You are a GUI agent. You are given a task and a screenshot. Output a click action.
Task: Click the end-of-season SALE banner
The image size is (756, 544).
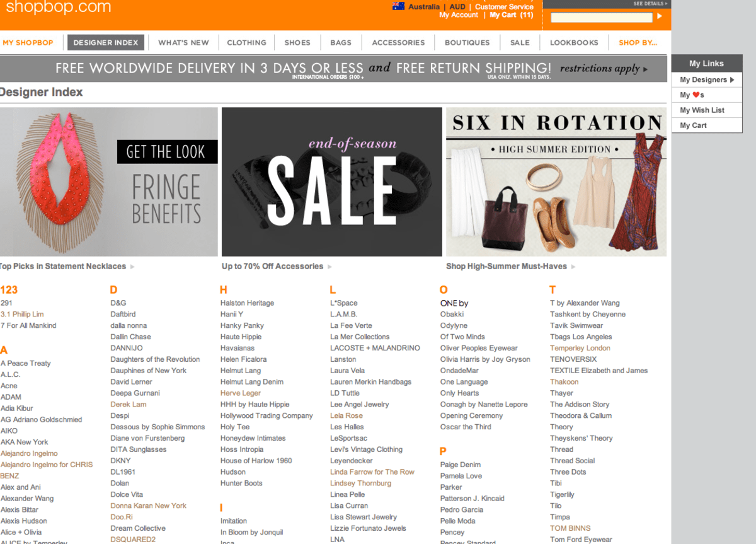pos(331,182)
